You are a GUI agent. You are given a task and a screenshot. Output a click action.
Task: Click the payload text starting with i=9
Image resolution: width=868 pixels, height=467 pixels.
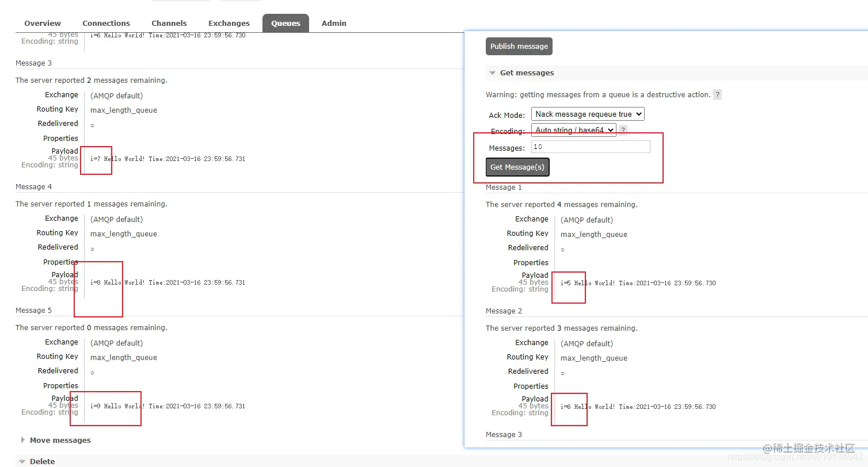click(x=167, y=406)
